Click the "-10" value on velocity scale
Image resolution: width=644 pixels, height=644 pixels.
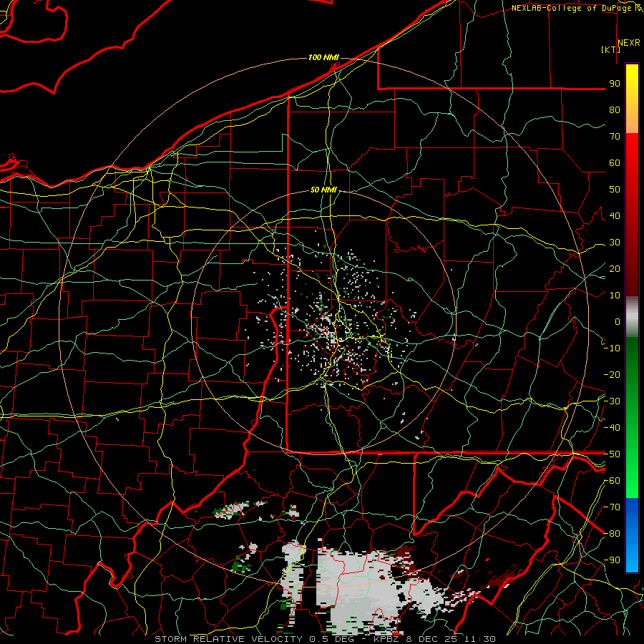click(612, 348)
